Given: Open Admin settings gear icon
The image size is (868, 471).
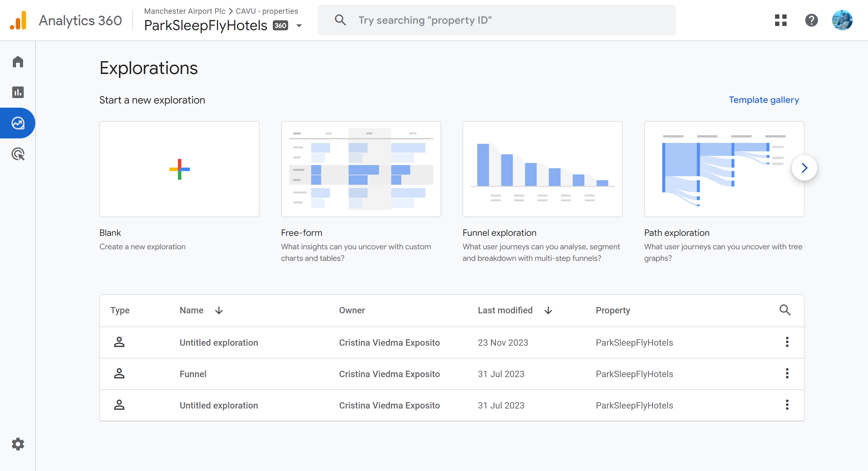Looking at the screenshot, I should coord(18,444).
